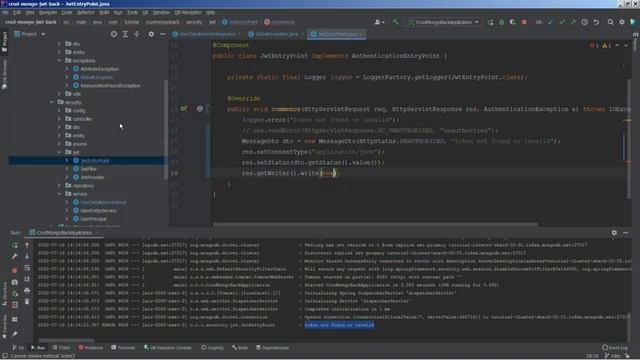Run the application with coverage icon
The image size is (640, 360).
tap(513, 22)
